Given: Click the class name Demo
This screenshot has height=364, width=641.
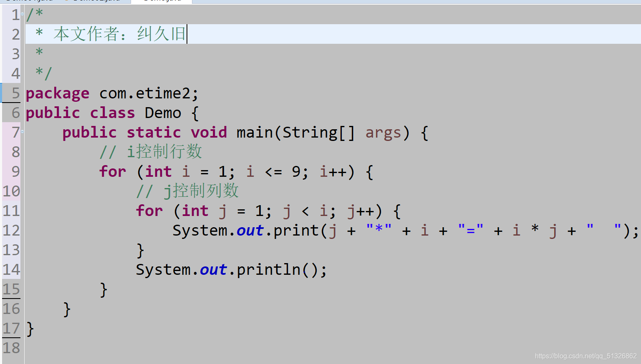Looking at the screenshot, I should 163,113.
